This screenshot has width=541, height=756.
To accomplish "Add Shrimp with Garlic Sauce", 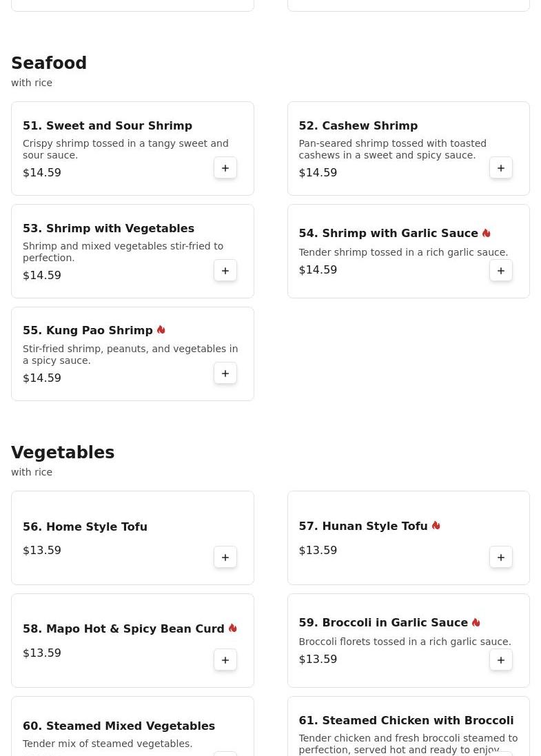I will (501, 271).
